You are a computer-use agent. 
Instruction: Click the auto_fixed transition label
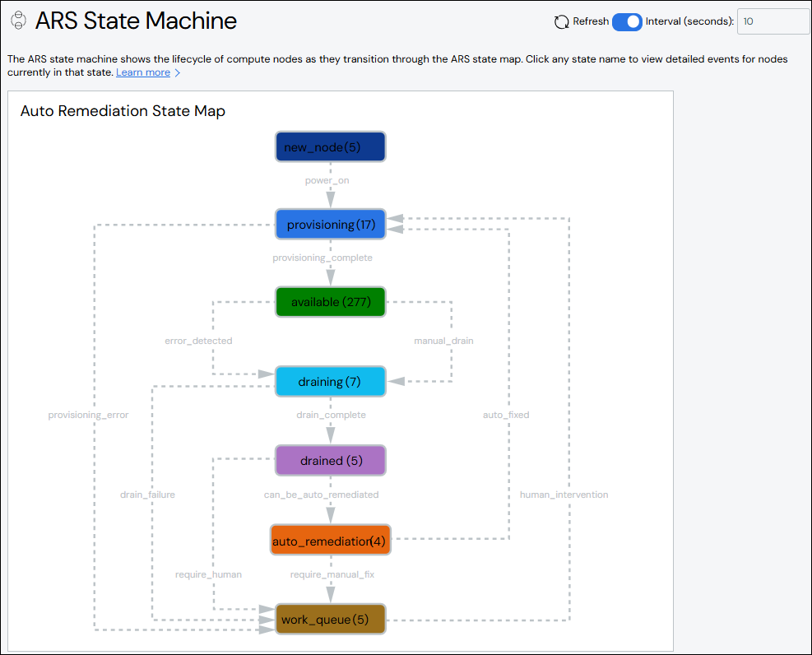tap(506, 415)
